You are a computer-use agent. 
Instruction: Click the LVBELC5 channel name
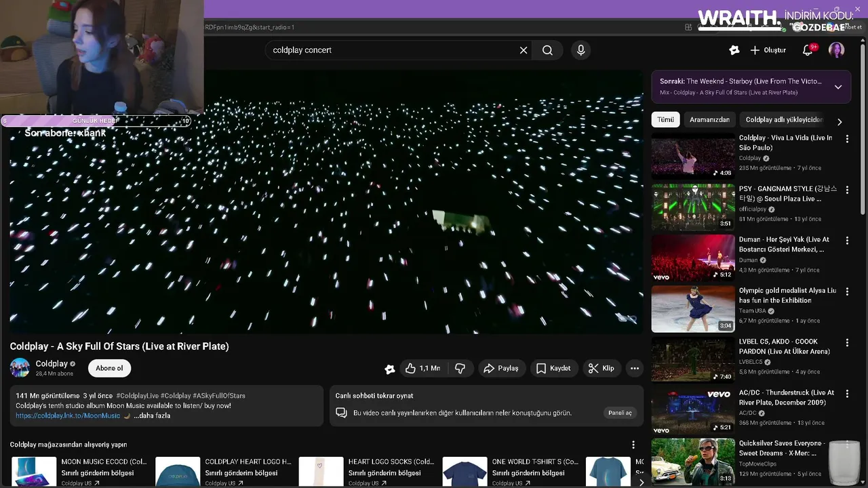coord(752,362)
